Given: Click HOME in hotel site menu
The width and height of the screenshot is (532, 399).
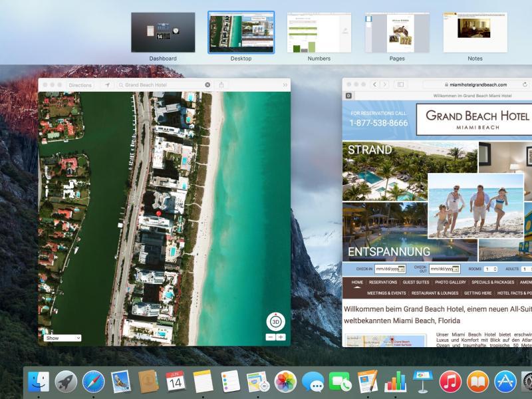Looking at the screenshot, I should point(357,282).
